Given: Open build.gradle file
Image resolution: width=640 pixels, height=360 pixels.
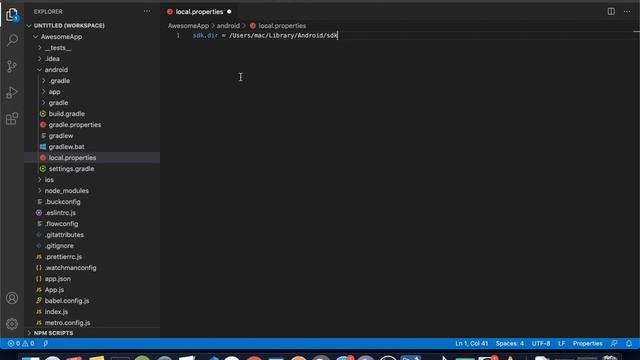Looking at the screenshot, I should (x=67, y=114).
